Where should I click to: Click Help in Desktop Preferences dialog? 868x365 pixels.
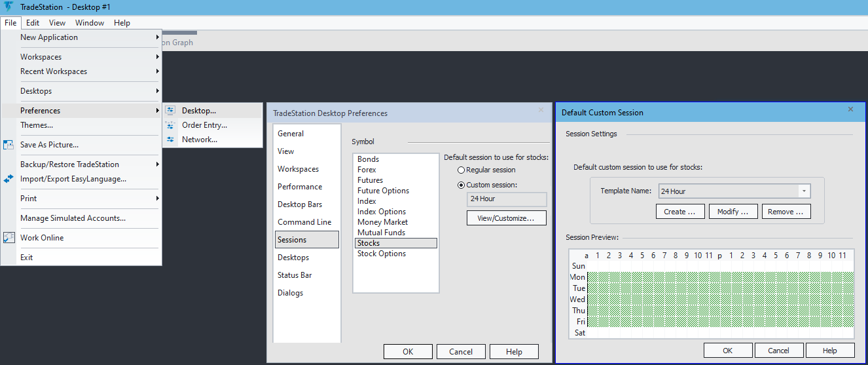[514, 352]
